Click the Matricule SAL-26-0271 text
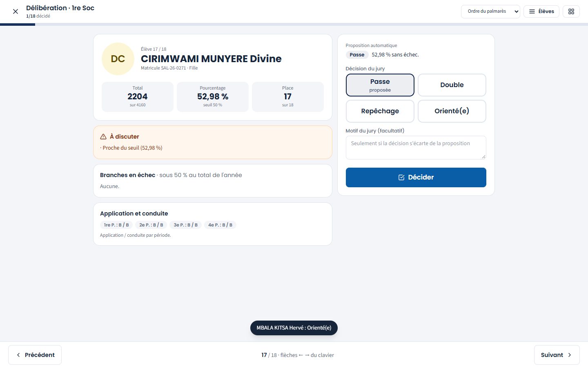 (x=163, y=68)
